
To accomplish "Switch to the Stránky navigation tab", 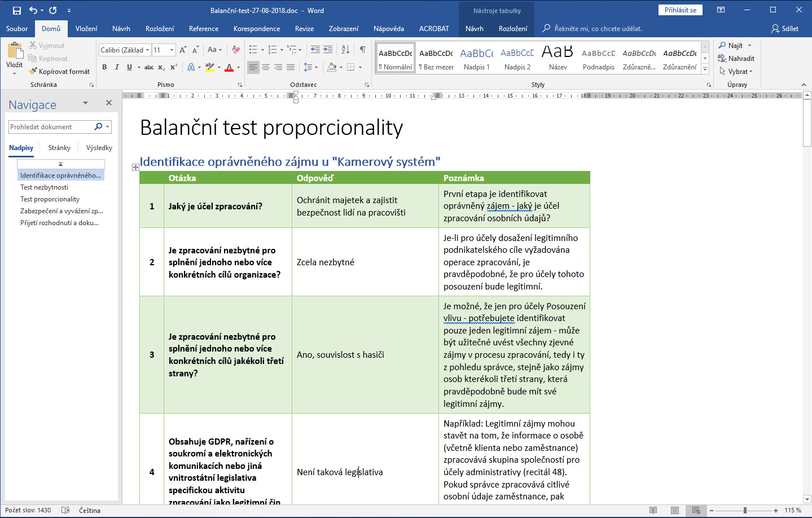I will pyautogui.click(x=59, y=148).
